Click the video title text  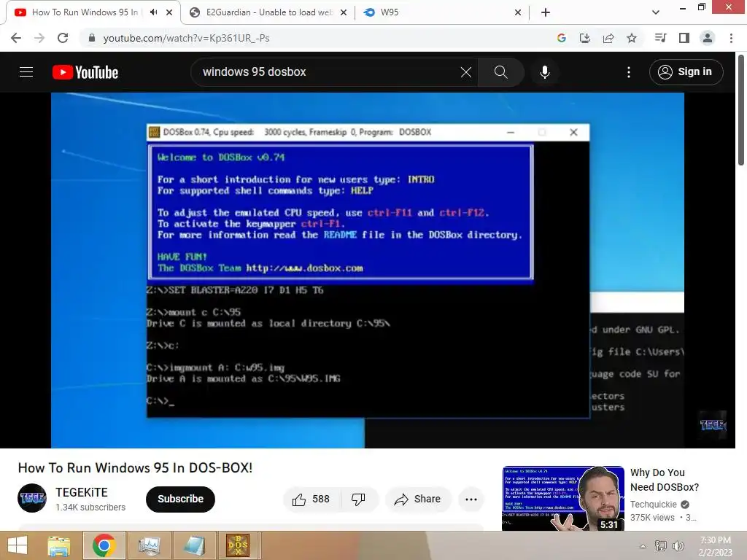pos(135,467)
